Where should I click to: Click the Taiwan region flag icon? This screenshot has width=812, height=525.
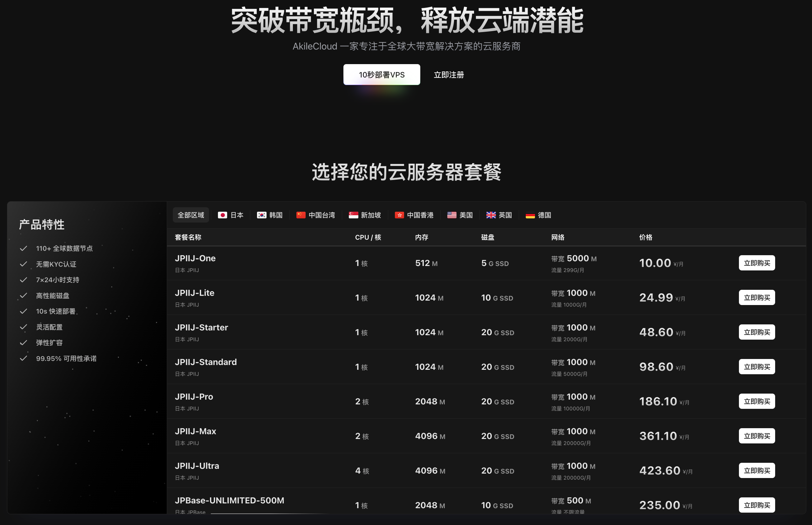tap(301, 215)
